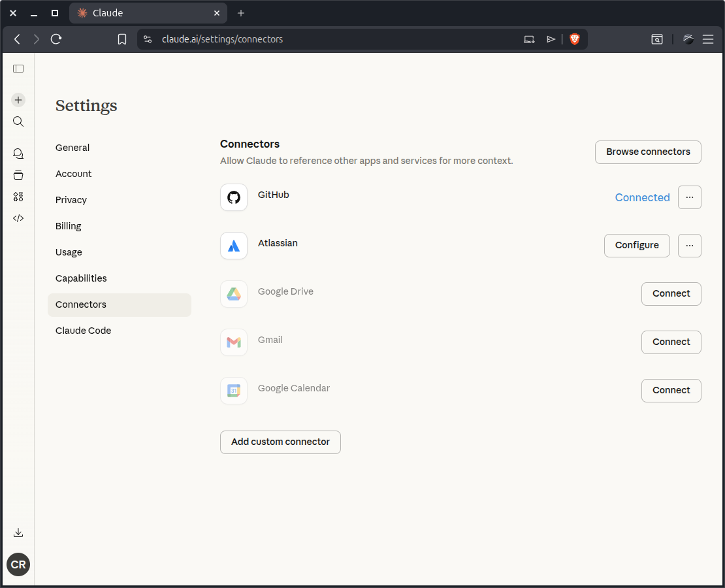Click the Browse connectors button
Viewport: 725px width, 588px height.
tap(648, 152)
